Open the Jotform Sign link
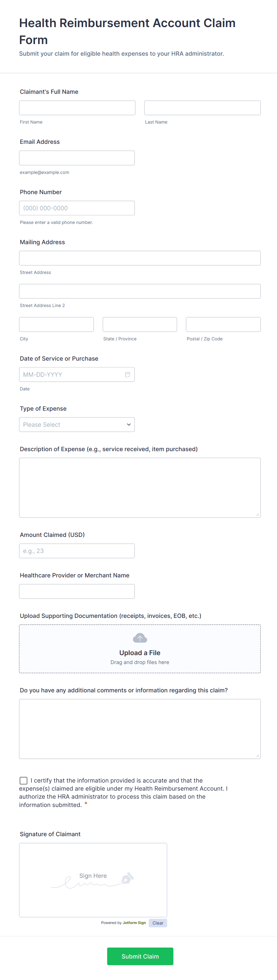Image resolution: width=277 pixels, height=980 pixels. tap(134, 923)
